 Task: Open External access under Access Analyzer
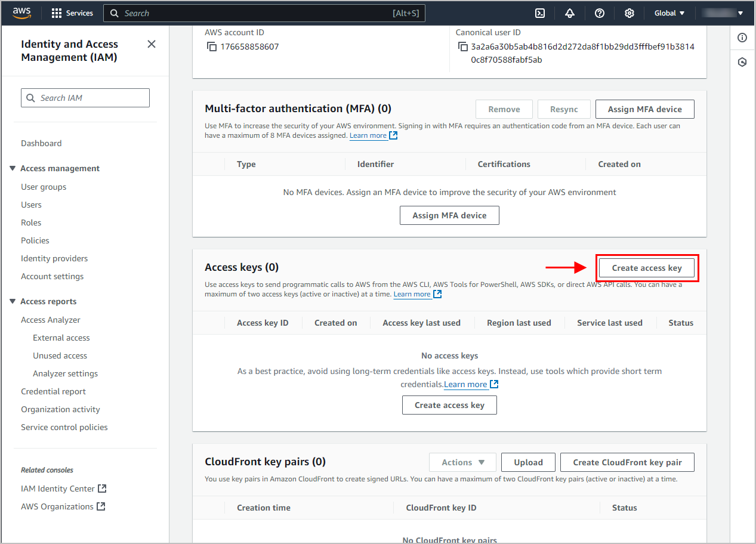point(61,338)
